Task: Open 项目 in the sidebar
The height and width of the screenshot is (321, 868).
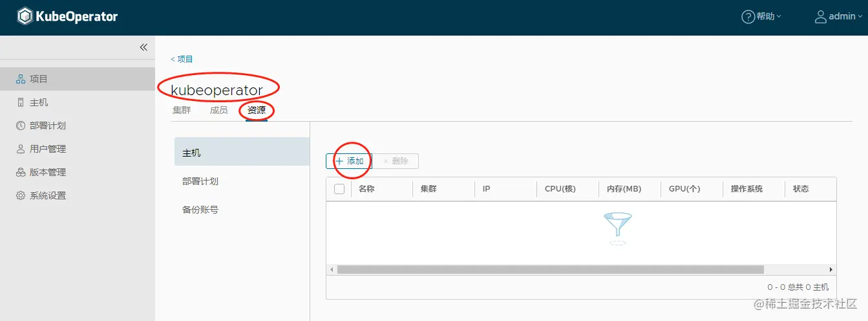Action: point(78,79)
